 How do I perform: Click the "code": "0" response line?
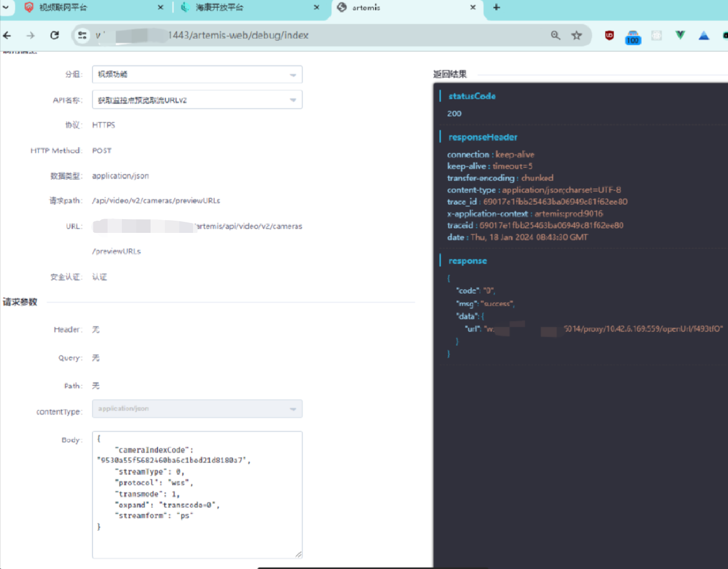(x=475, y=290)
